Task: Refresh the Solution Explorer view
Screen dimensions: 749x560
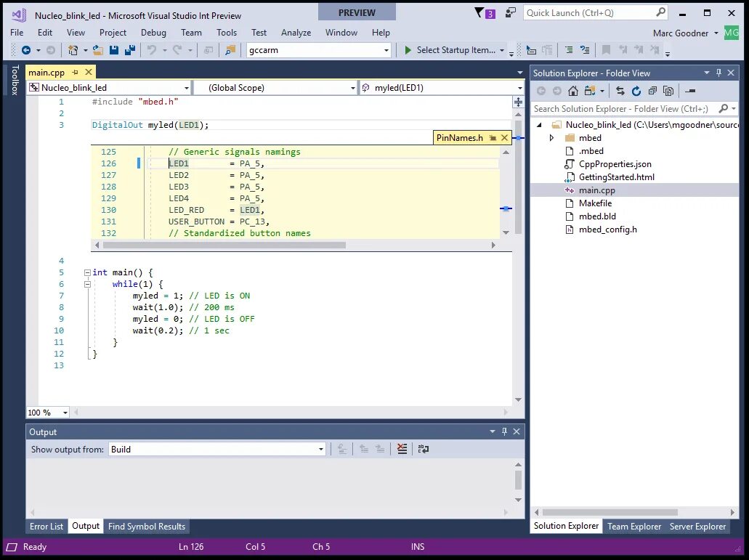Action: [x=636, y=91]
